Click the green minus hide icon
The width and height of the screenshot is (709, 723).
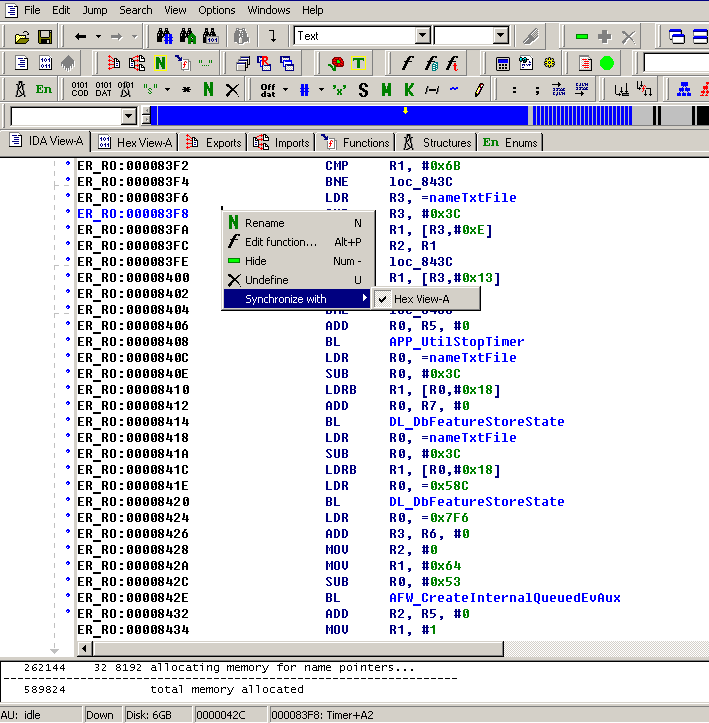pyautogui.click(x=582, y=36)
